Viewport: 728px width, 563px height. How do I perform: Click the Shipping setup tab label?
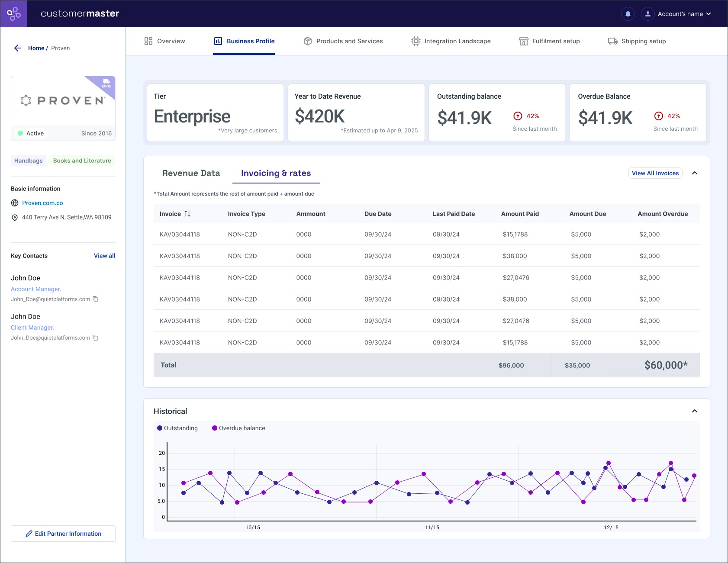(644, 41)
